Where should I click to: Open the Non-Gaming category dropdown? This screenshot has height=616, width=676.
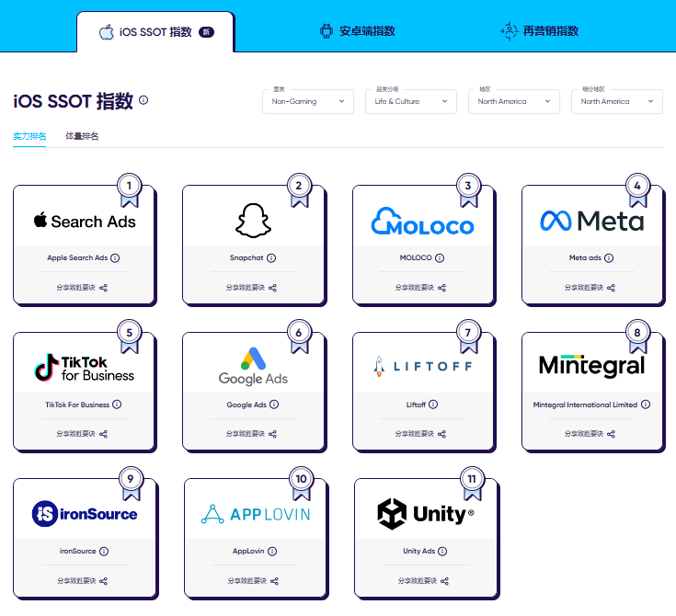(x=308, y=102)
